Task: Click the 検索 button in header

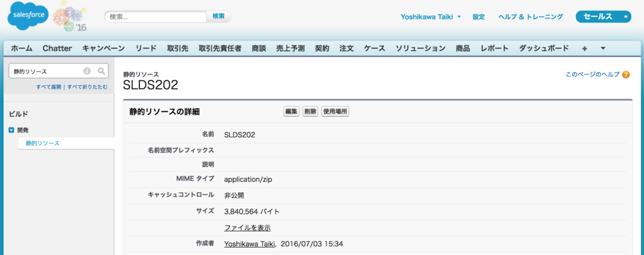Action: click(218, 16)
